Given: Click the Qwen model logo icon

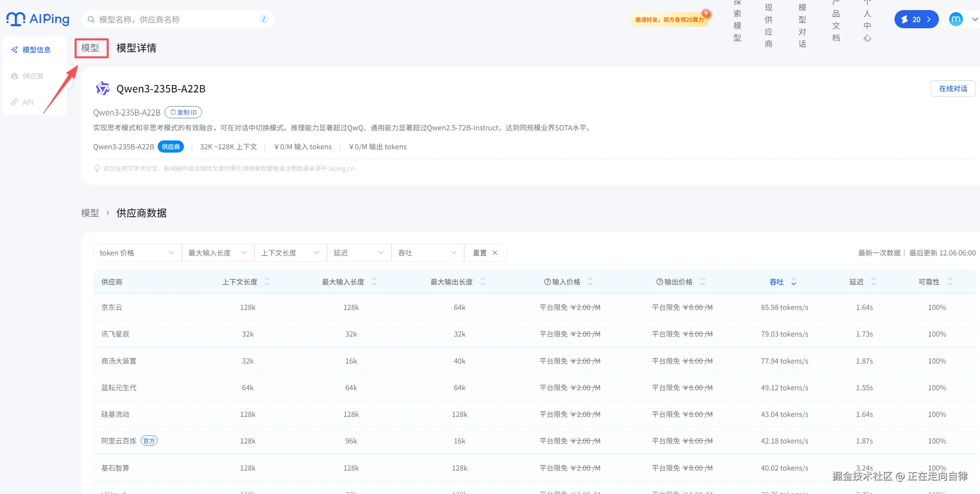Looking at the screenshot, I should click(102, 88).
